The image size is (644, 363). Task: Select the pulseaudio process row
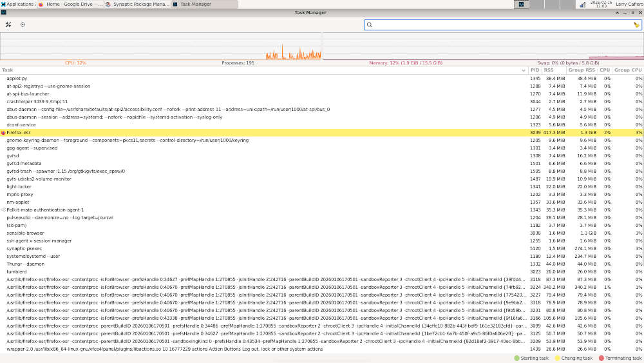258,218
